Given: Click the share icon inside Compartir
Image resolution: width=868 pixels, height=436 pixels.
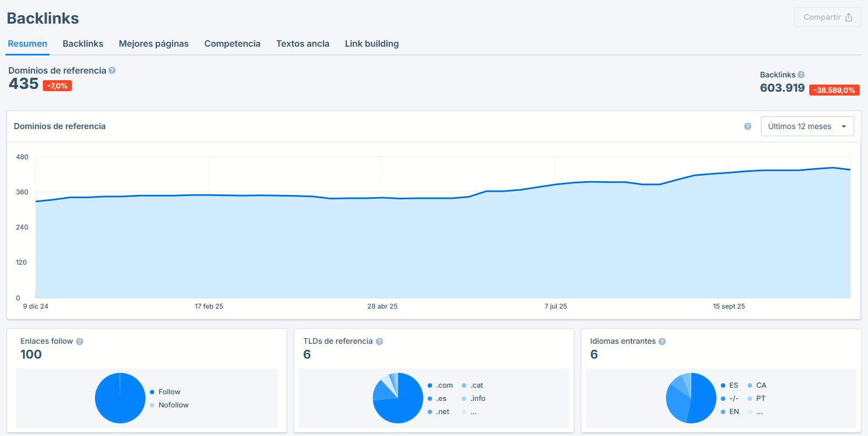Looking at the screenshot, I should (849, 17).
